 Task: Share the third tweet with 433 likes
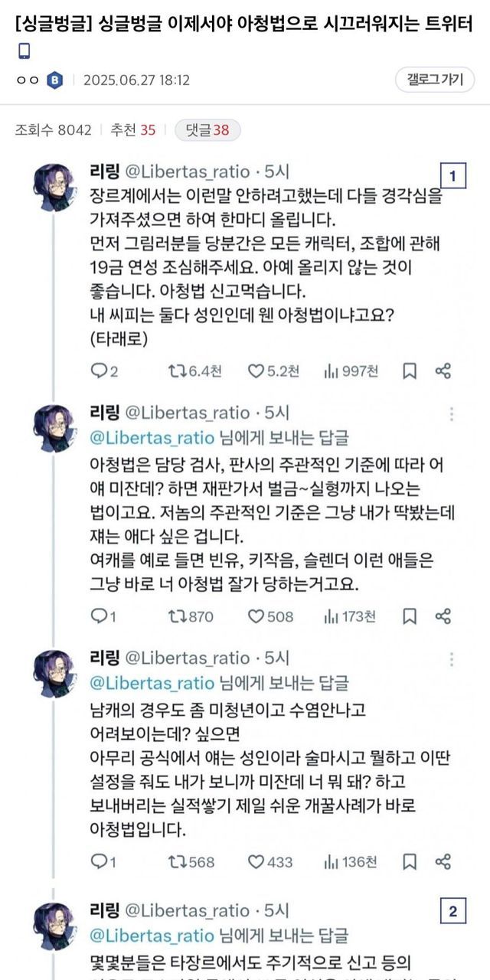pyautogui.click(x=443, y=862)
